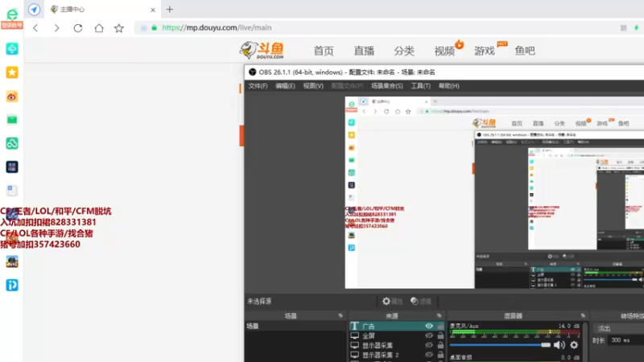Click the green lightning icon at top right
The image size is (644, 362).
pos(637,28)
